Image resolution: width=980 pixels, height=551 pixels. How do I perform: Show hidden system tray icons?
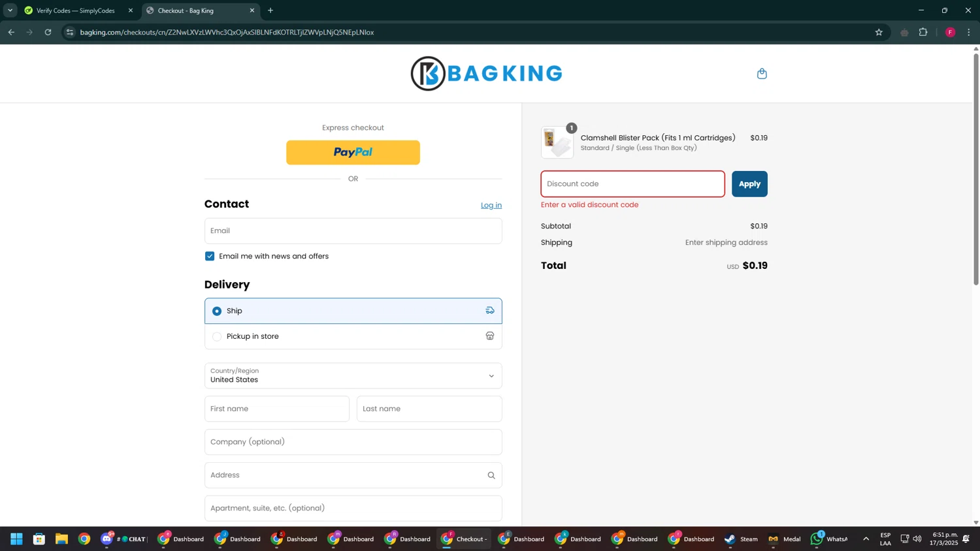click(x=866, y=539)
